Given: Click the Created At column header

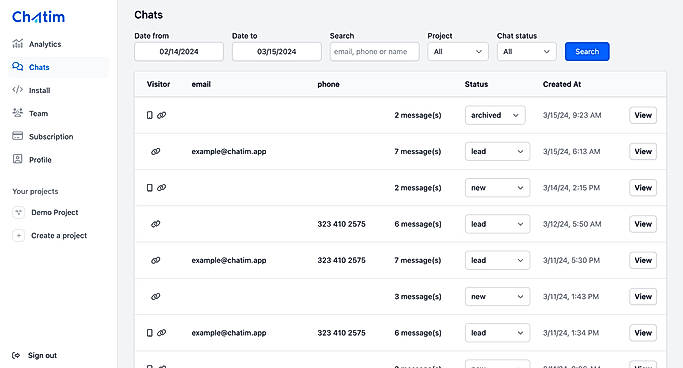Looking at the screenshot, I should pos(562,84).
